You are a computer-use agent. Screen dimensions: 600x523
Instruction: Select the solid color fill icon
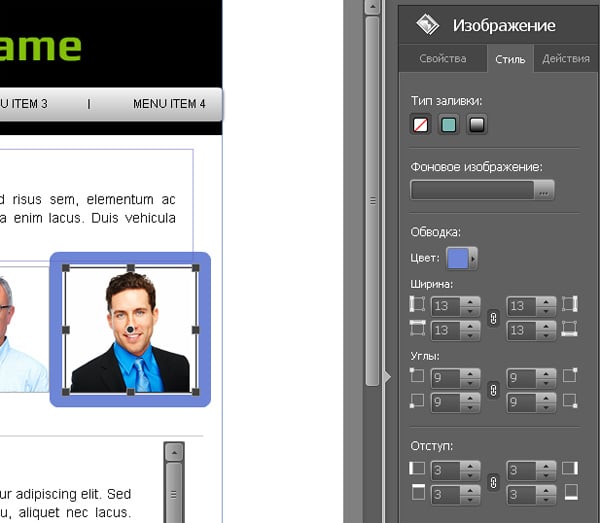tap(449, 125)
